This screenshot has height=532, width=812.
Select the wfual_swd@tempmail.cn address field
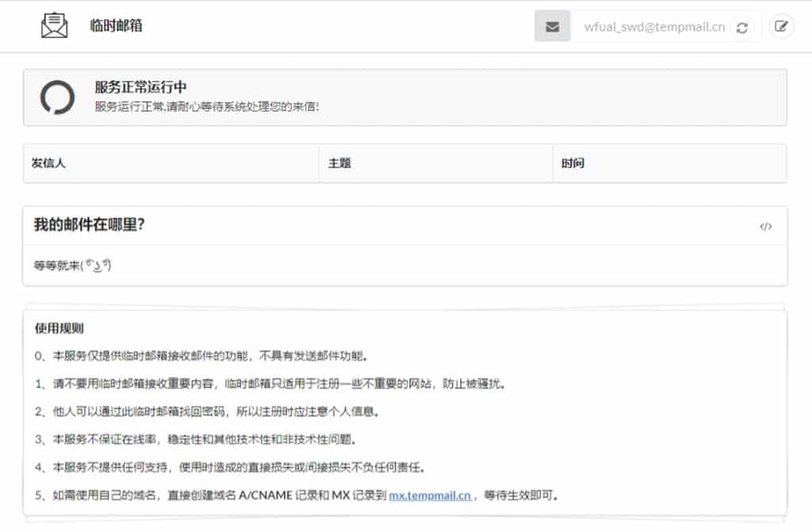click(653, 27)
